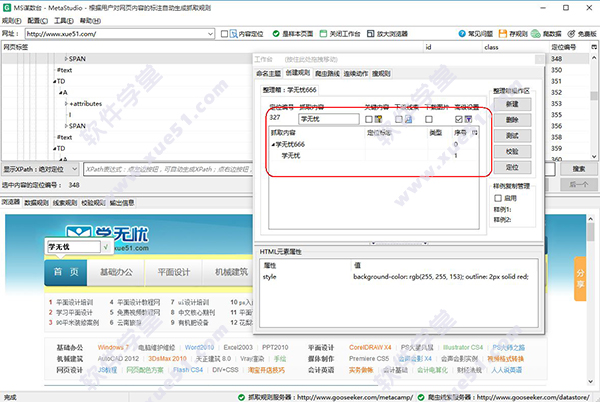Image resolution: width=600 pixels, height=402 pixels.
Task: Open the 基础办公 nav link in browser
Action: click(116, 272)
